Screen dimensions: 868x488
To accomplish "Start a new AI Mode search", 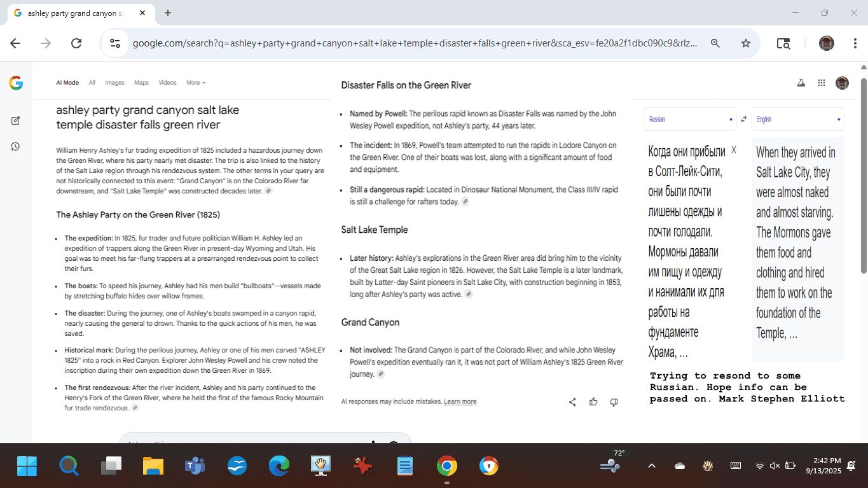I will (x=16, y=120).
